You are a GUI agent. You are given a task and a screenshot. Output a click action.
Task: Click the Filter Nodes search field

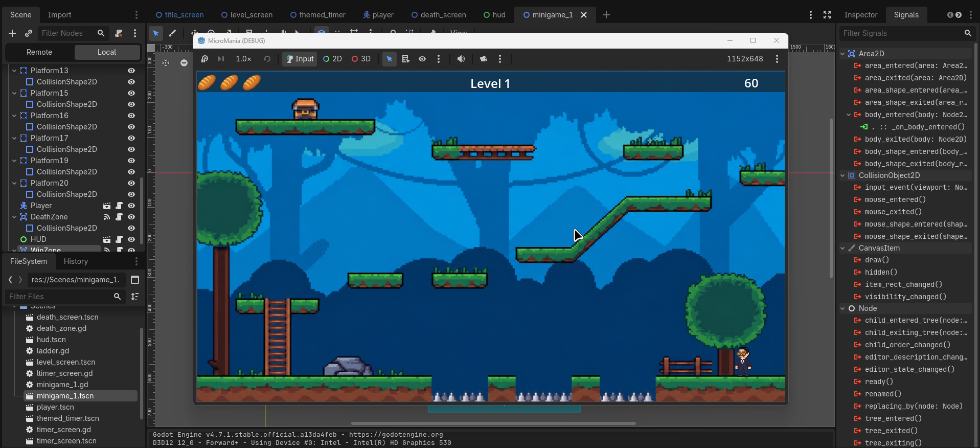click(73, 33)
